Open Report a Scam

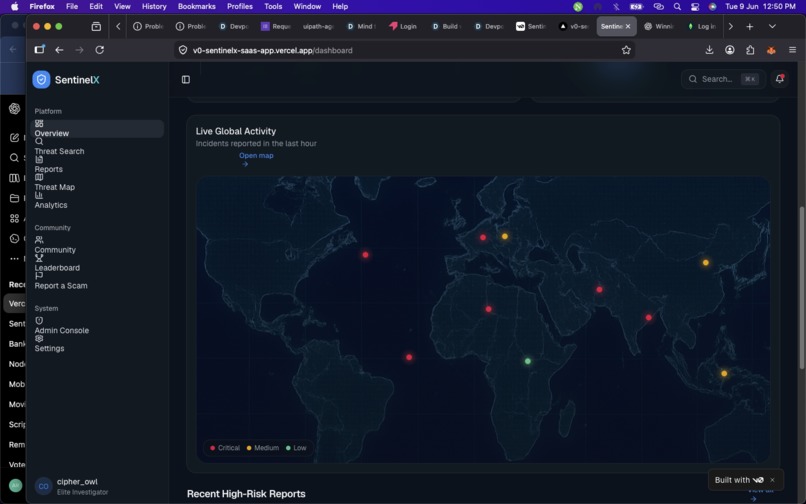point(61,286)
